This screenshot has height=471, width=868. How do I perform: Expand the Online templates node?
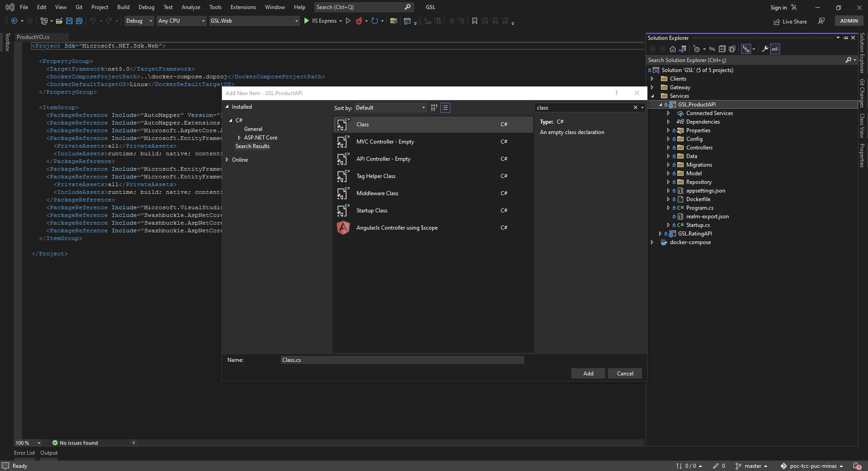[227, 160]
